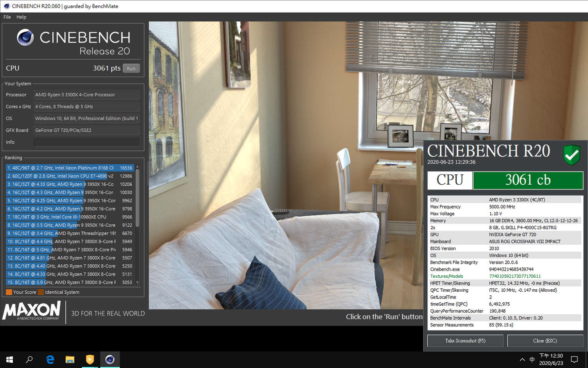Select ranking row 5 with score 9962
This screenshot has height=368, width=588.
[x=70, y=201]
